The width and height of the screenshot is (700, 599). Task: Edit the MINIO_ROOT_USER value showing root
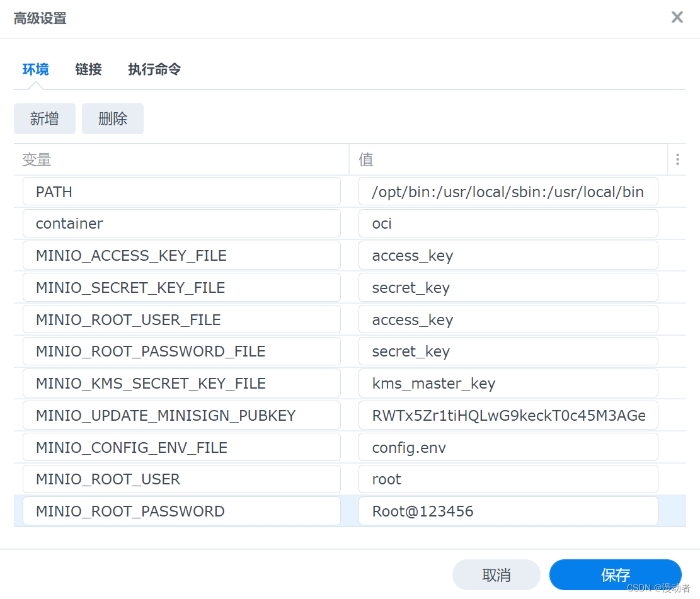[x=508, y=479]
